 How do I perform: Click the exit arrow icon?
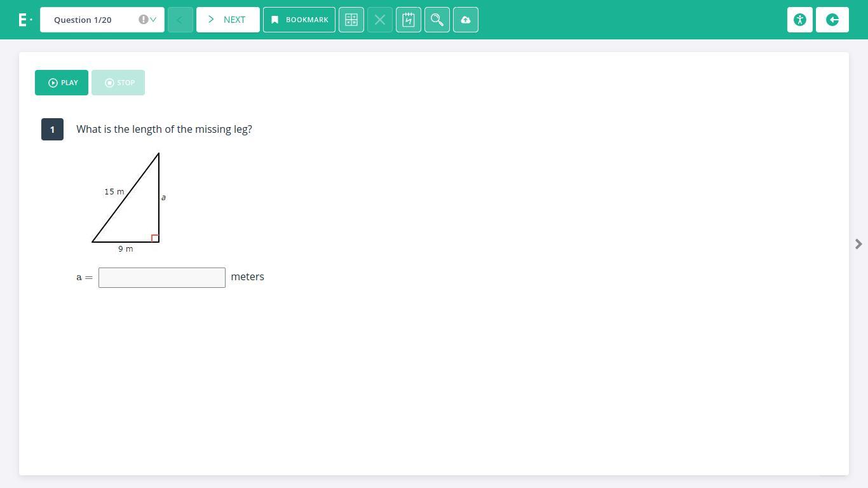832,20
